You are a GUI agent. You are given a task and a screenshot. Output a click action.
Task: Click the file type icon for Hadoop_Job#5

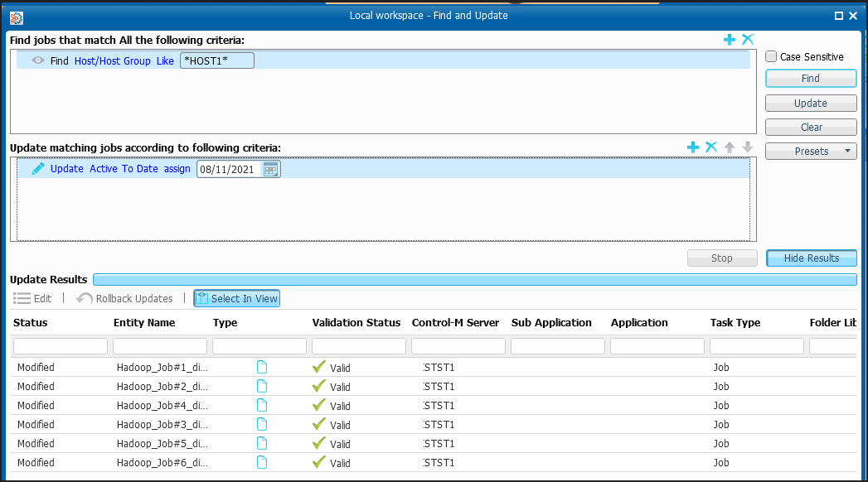pyautogui.click(x=262, y=443)
